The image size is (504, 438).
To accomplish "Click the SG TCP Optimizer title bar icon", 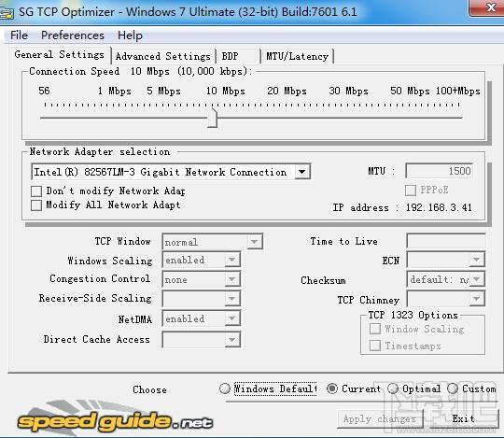I will pos(7,13).
